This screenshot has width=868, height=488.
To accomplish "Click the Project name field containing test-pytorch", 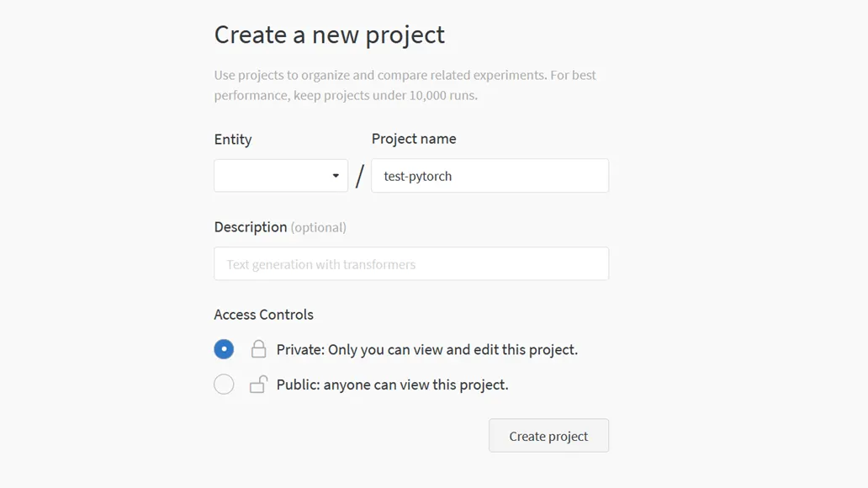I will coord(490,176).
